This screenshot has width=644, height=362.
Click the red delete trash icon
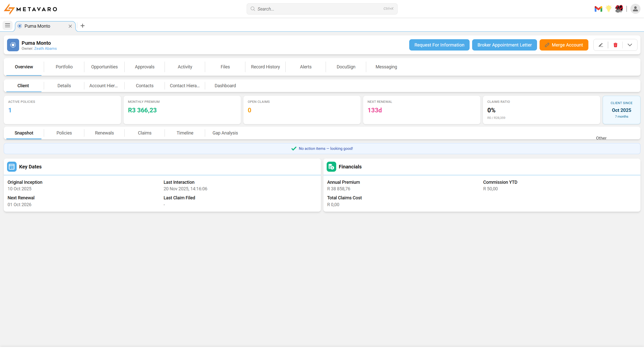[615, 45]
